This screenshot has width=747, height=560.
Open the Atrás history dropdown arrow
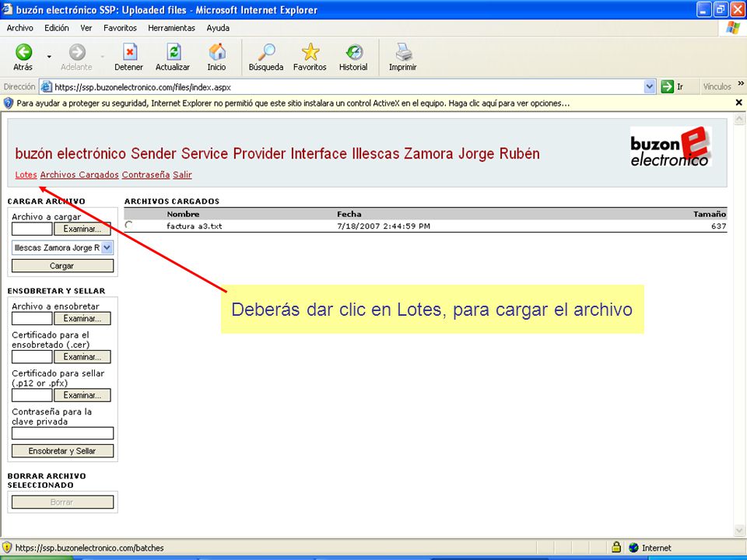tap(49, 57)
